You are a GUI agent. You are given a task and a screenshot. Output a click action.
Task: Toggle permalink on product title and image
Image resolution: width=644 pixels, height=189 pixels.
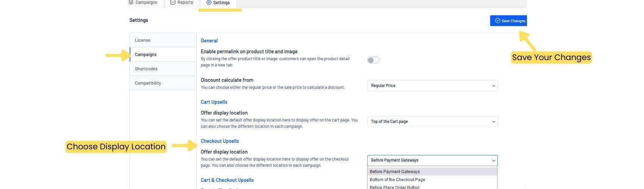(373, 60)
